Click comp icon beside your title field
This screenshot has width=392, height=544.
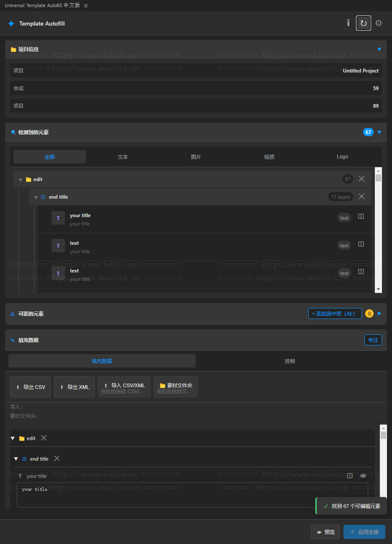[x=350, y=476]
